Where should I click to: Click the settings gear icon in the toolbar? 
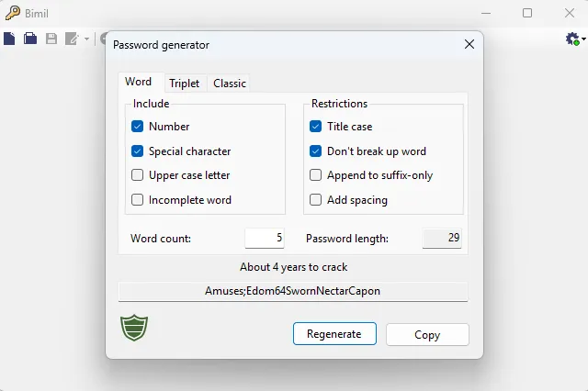[572, 39]
